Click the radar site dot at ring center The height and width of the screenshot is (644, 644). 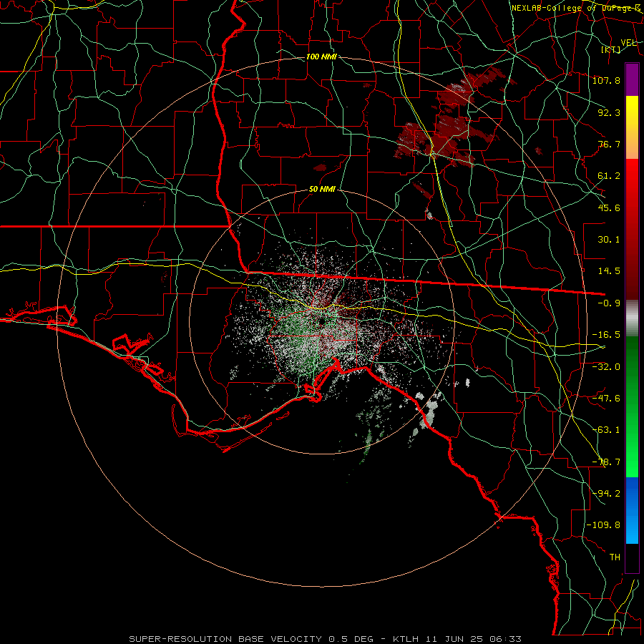[x=322, y=321]
